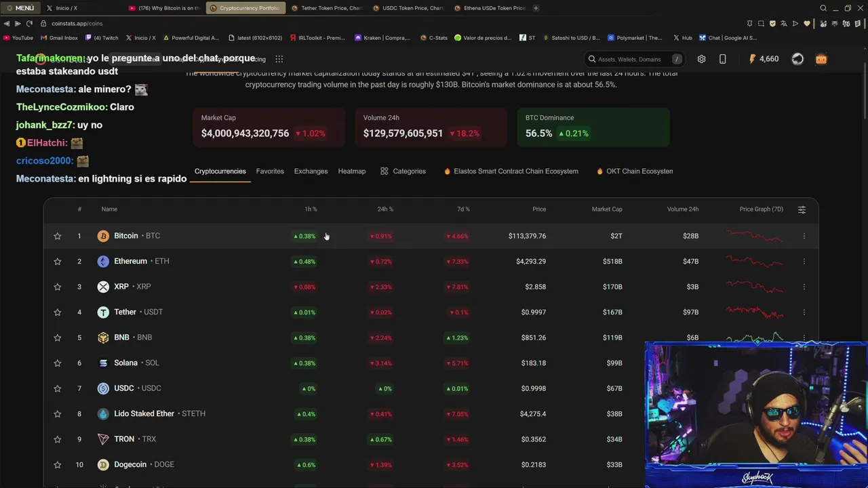Open the apps grid menu icon

pos(279,59)
